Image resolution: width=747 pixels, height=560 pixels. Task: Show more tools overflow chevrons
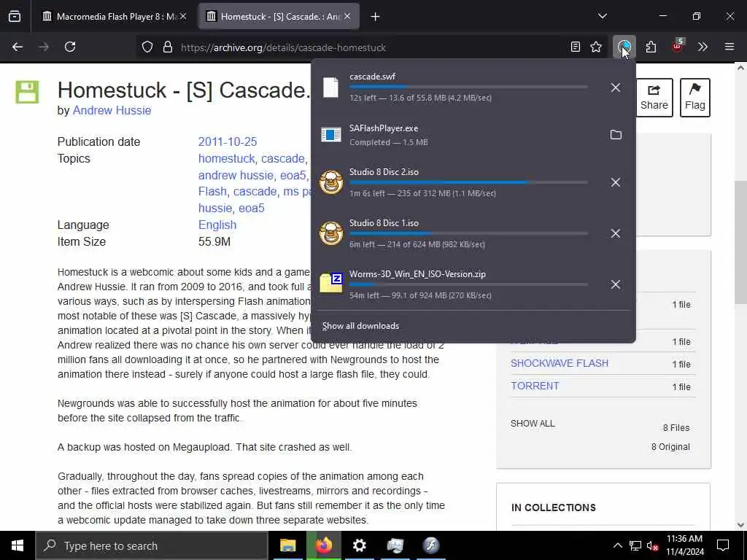pyautogui.click(x=703, y=47)
